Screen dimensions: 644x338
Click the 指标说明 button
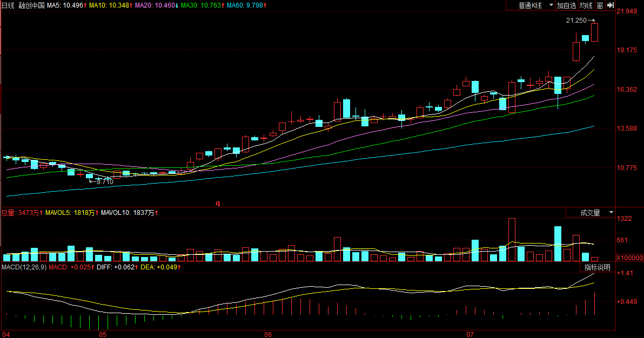pyautogui.click(x=598, y=267)
